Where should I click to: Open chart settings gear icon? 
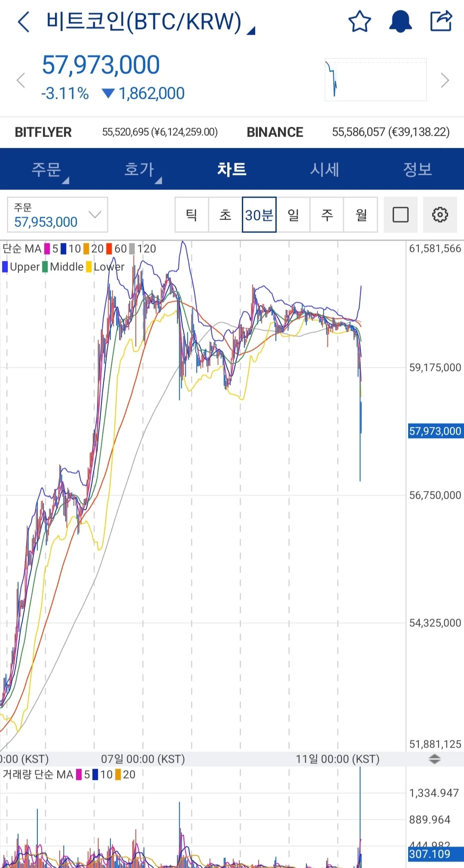(440, 215)
